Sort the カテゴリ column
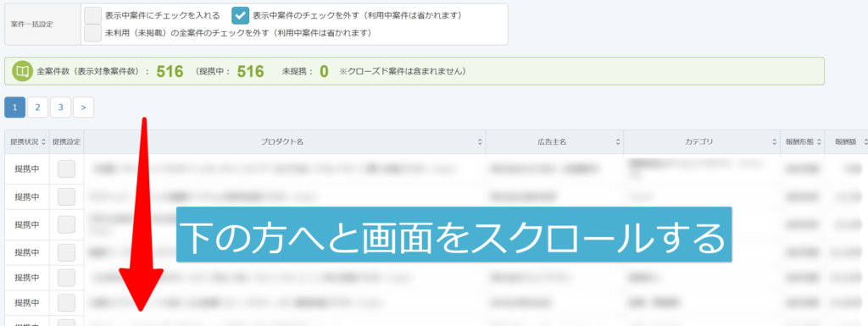 point(775,142)
